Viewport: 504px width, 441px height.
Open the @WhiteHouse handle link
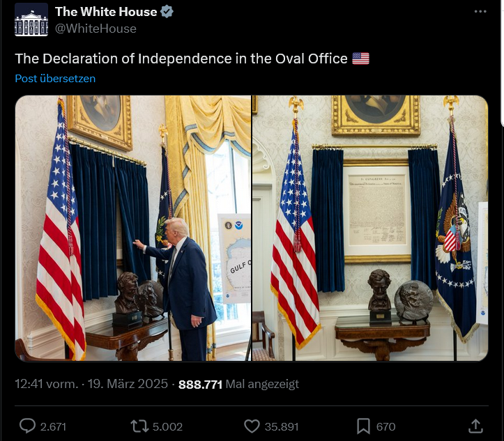coord(96,29)
